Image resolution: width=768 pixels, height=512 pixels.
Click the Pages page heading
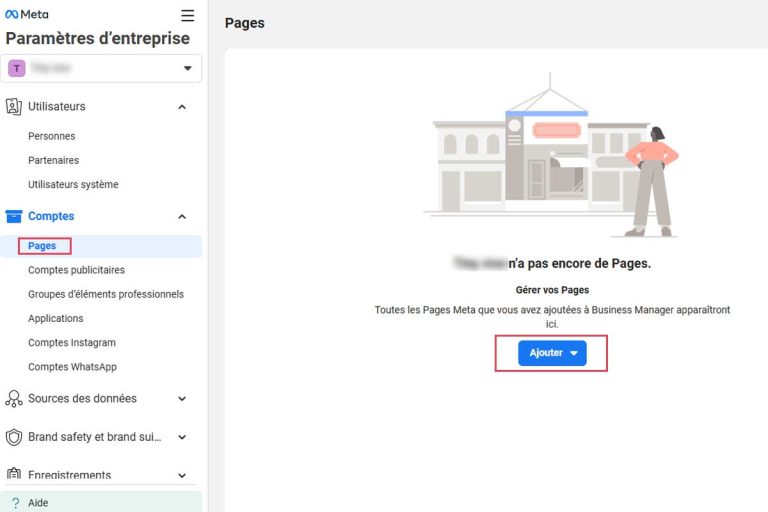(x=244, y=23)
